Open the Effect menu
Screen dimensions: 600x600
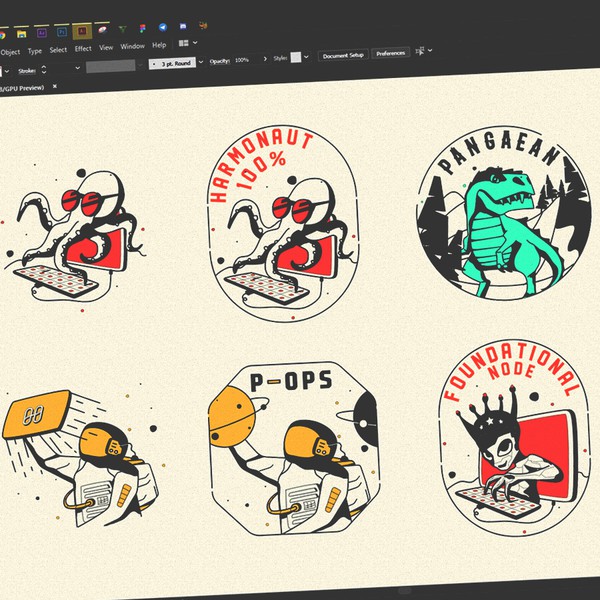point(82,48)
